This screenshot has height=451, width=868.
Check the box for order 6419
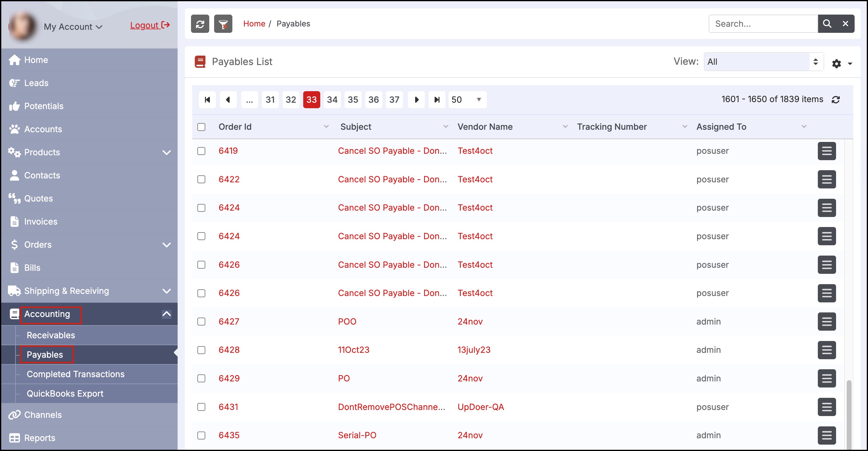click(201, 151)
